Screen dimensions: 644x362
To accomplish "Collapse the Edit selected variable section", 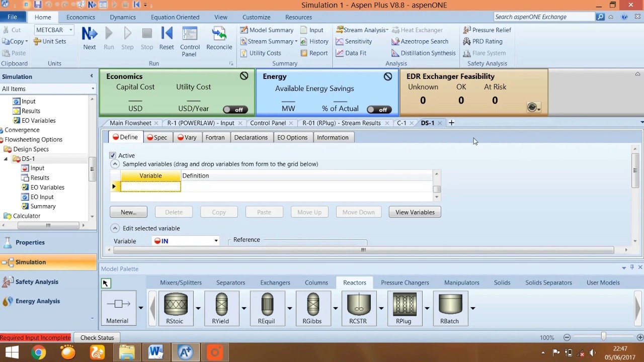I will (115, 228).
